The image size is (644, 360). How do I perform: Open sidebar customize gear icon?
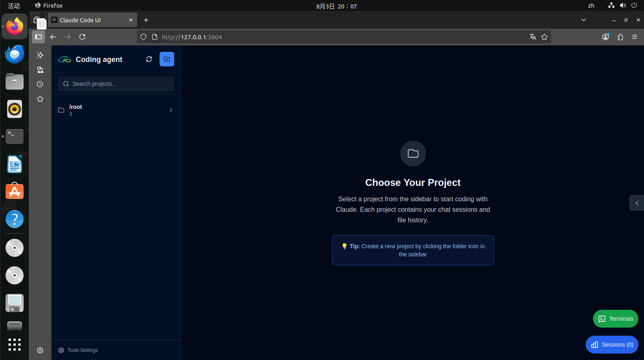click(x=40, y=350)
